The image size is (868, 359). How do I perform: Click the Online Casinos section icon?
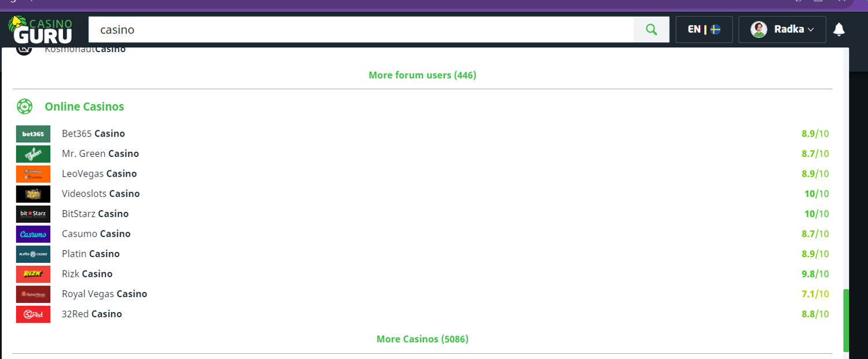24,107
